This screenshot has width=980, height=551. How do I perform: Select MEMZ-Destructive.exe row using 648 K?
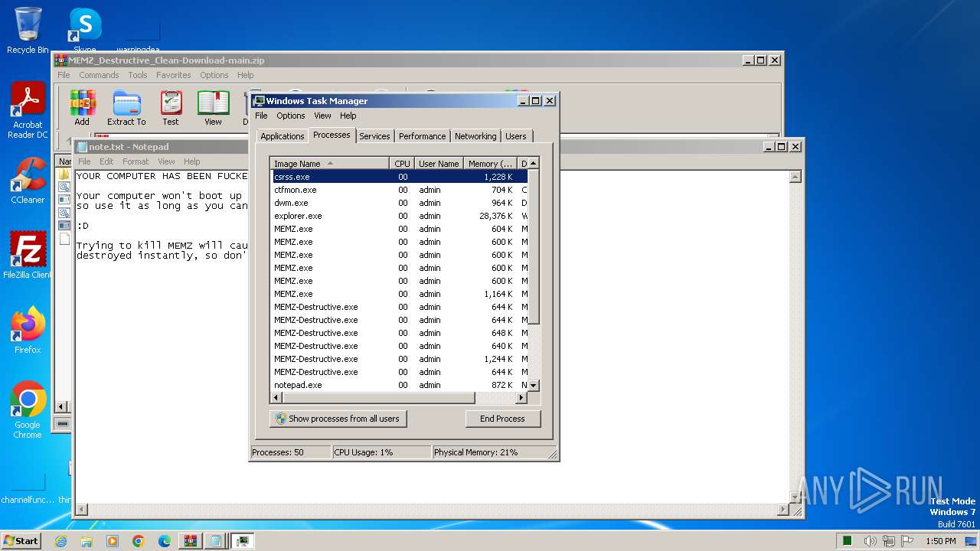399,333
